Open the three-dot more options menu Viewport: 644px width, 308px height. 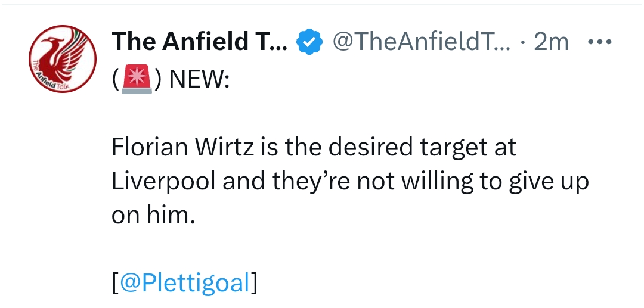[599, 42]
